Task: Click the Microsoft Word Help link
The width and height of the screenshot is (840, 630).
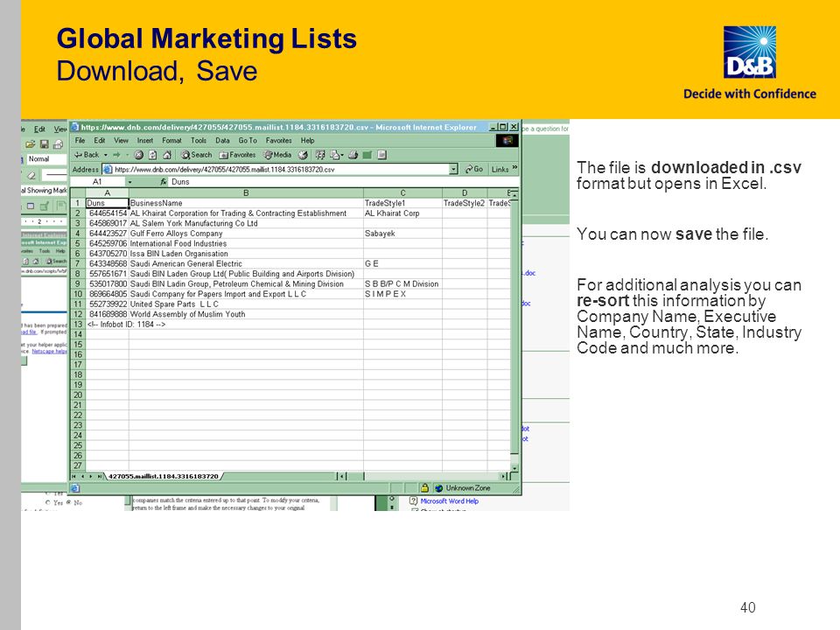Action: click(x=449, y=500)
